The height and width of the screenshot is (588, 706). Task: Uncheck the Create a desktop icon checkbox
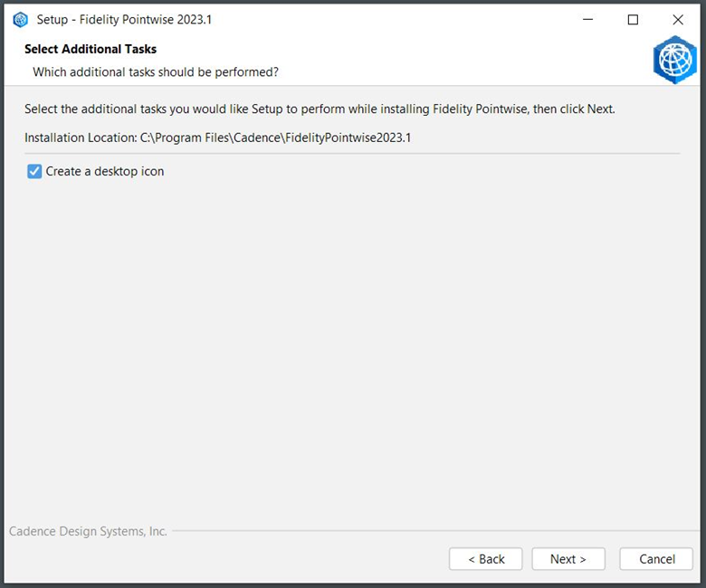pyautogui.click(x=34, y=171)
